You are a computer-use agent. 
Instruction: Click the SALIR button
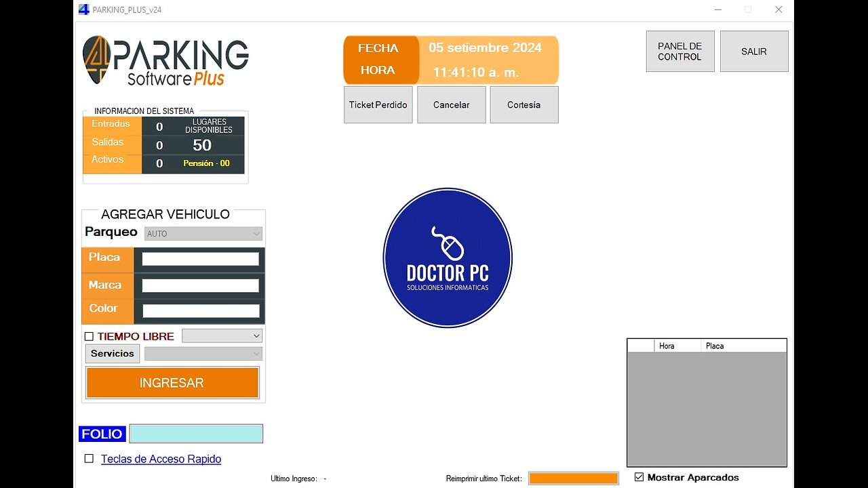click(x=754, y=52)
